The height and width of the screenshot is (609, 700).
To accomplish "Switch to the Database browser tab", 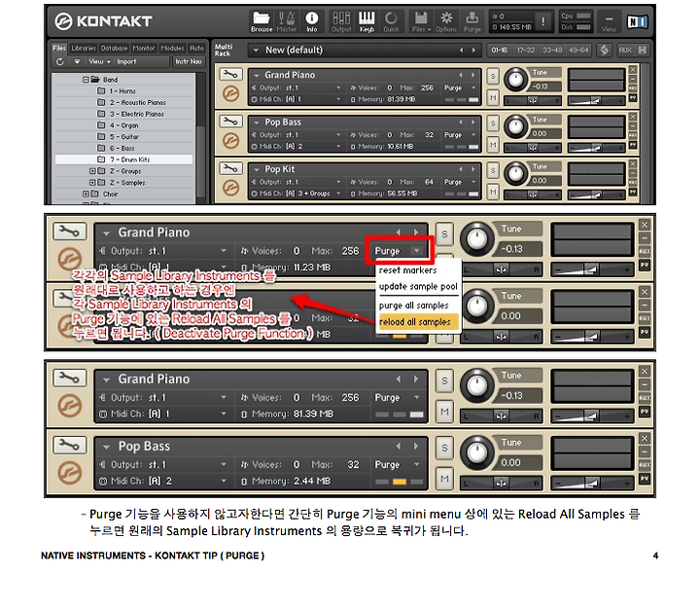I will (x=115, y=48).
